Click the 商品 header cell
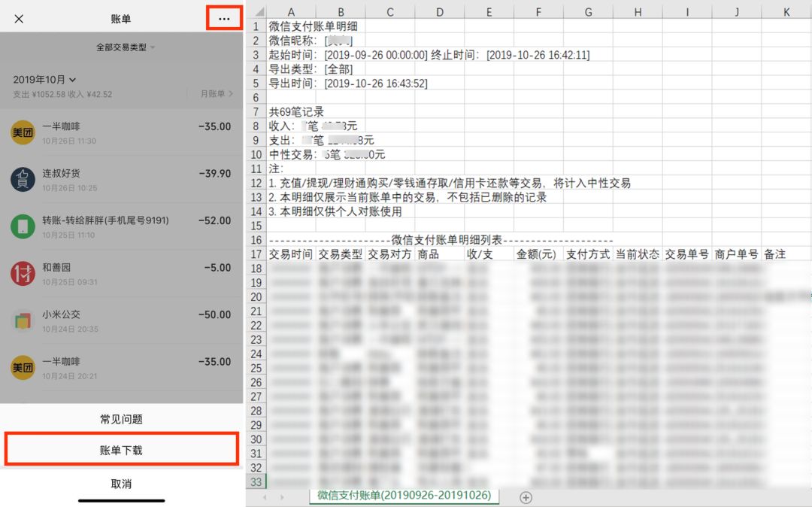812x507 pixels. coord(440,254)
